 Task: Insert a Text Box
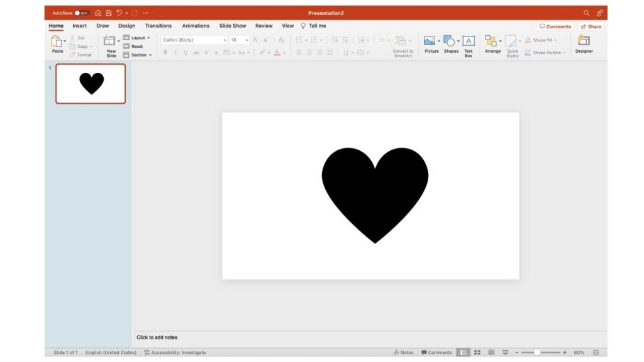click(468, 47)
